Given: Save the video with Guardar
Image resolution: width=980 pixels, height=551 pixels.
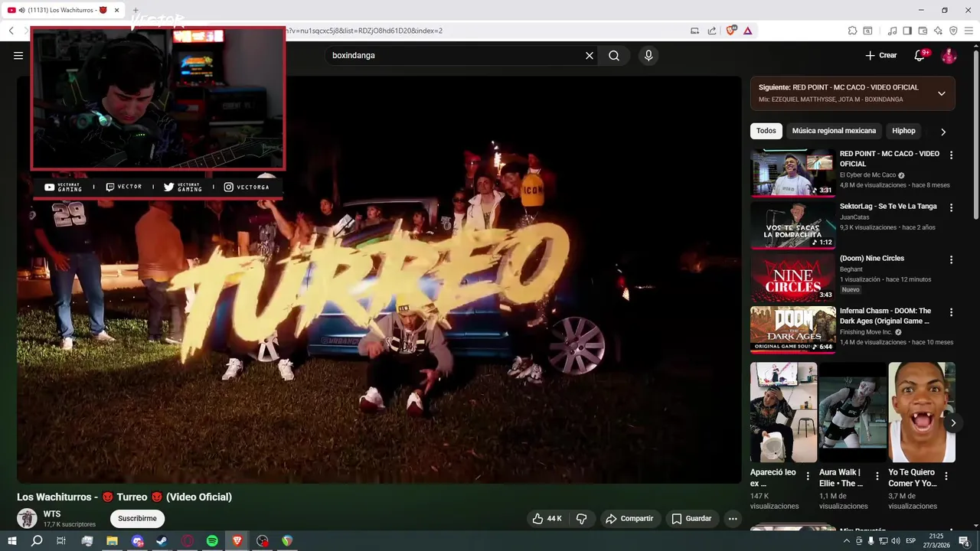Looking at the screenshot, I should click(692, 518).
